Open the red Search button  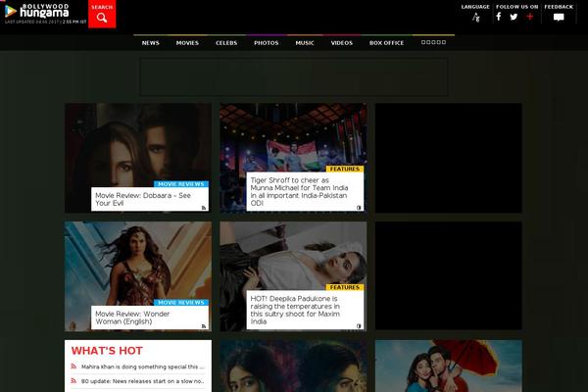[x=102, y=14]
